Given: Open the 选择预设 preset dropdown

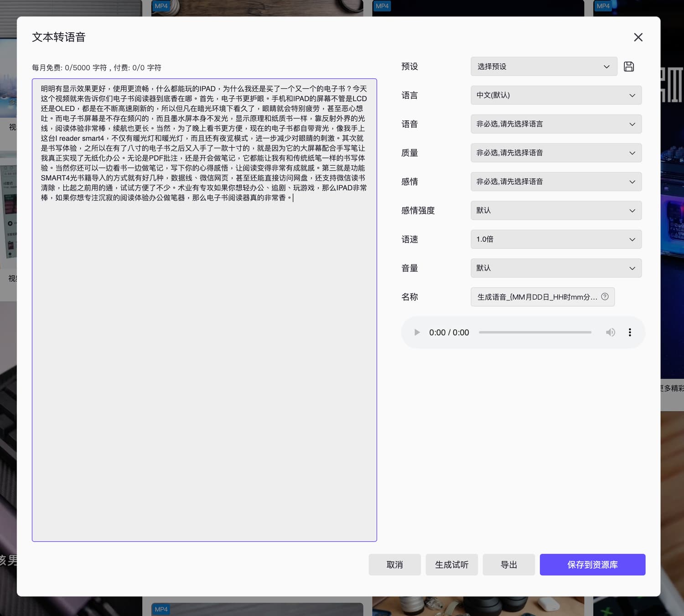Looking at the screenshot, I should [544, 67].
